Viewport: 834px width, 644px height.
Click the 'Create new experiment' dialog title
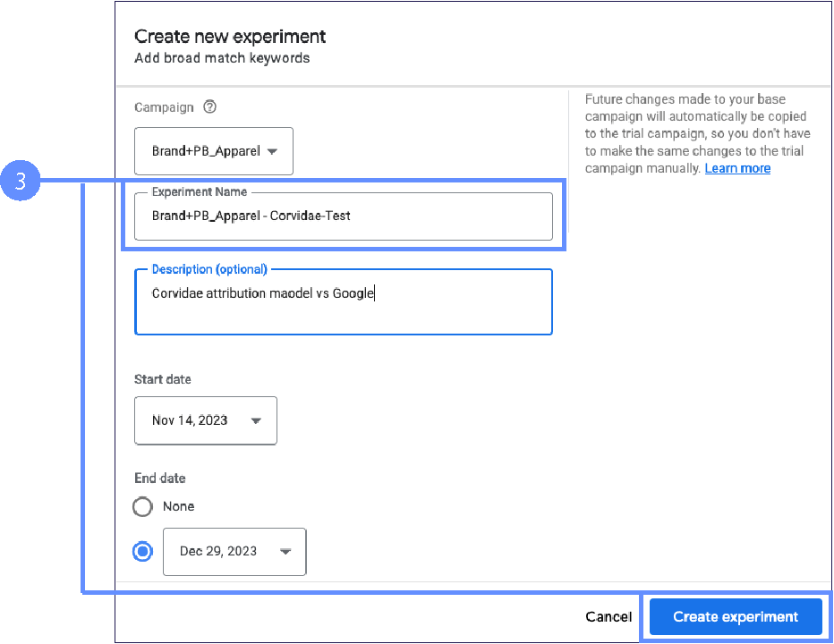pos(230,37)
